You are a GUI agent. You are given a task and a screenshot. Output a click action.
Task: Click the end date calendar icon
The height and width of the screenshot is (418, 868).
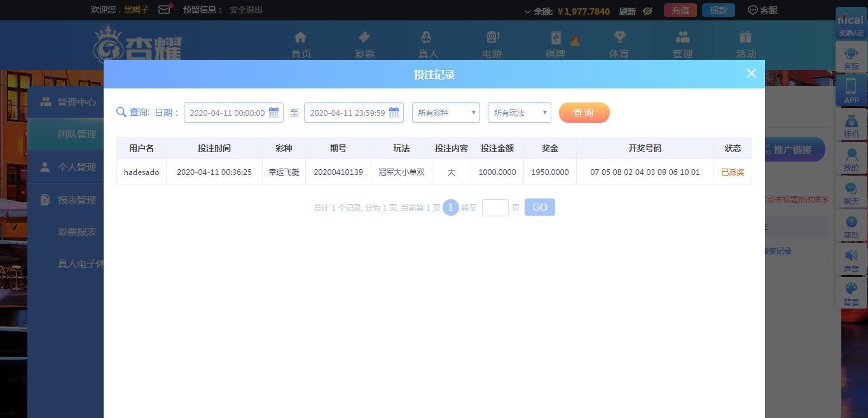coord(394,113)
